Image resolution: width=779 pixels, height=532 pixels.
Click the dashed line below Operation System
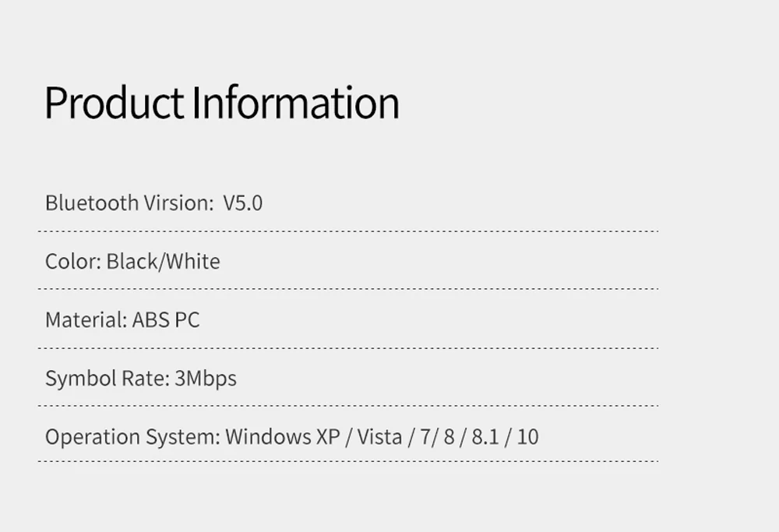pyautogui.click(x=347, y=461)
